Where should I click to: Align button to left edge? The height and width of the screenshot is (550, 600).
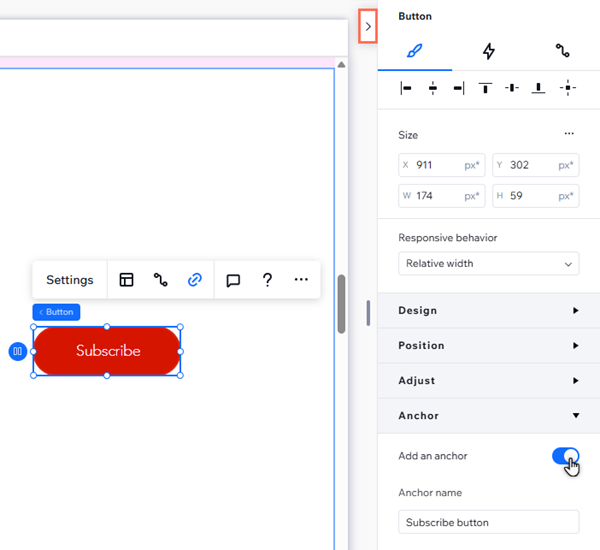pyautogui.click(x=406, y=88)
